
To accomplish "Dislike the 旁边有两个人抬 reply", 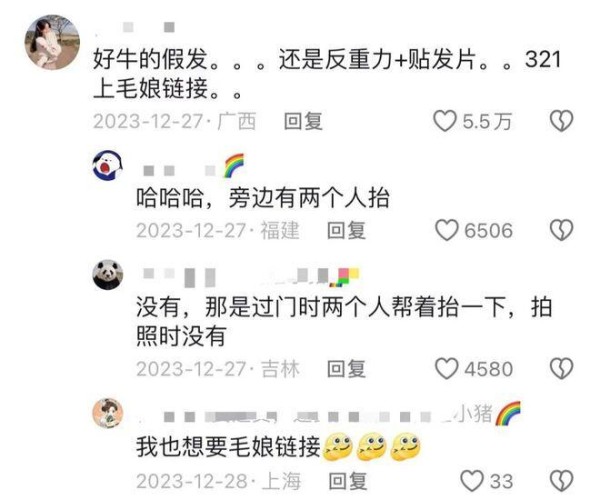I will [561, 230].
